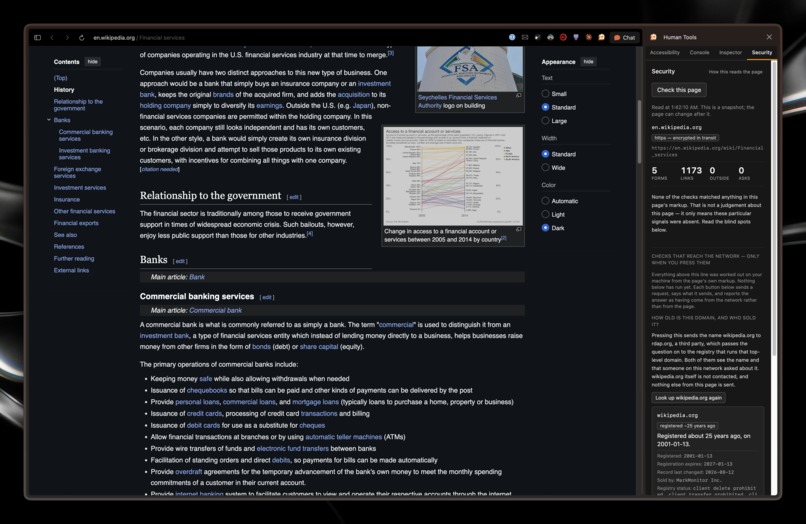Viewport: 806px width, 524px height.
Task: Open main article Bank link
Action: (x=197, y=277)
